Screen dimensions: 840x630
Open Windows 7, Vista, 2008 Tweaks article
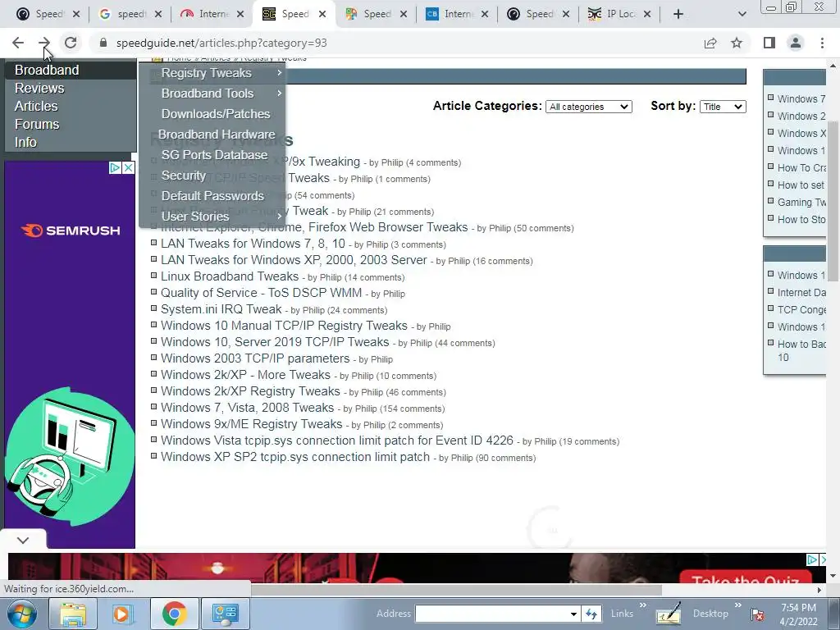[x=247, y=408]
